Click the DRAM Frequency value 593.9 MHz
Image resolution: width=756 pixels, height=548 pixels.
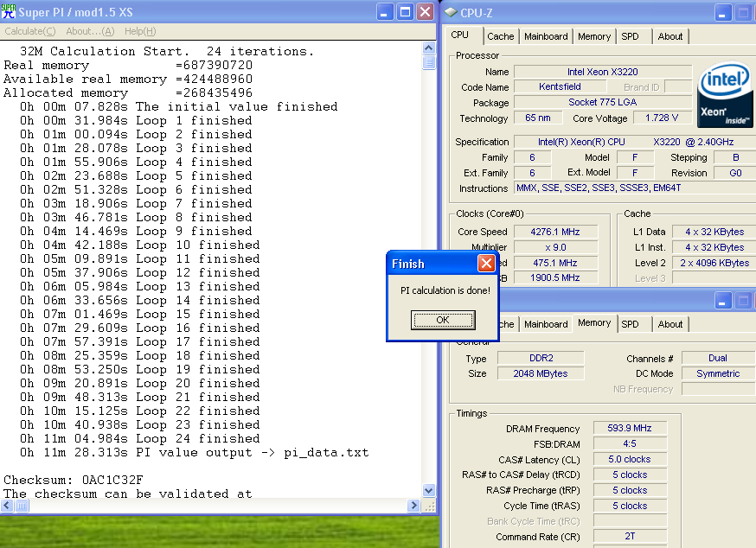coord(630,428)
